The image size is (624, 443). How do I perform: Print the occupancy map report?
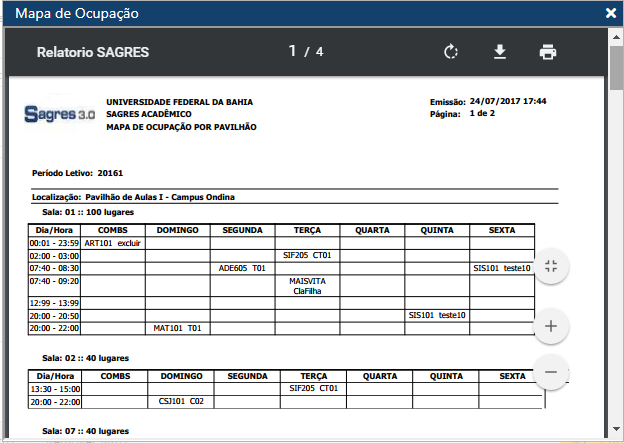click(548, 52)
